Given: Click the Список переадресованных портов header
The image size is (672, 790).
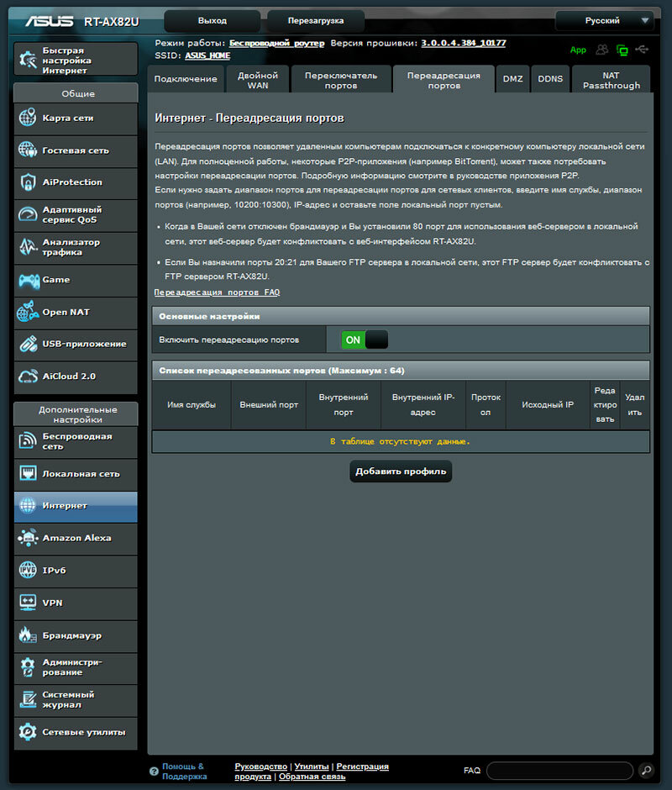Looking at the screenshot, I should coord(401,371).
